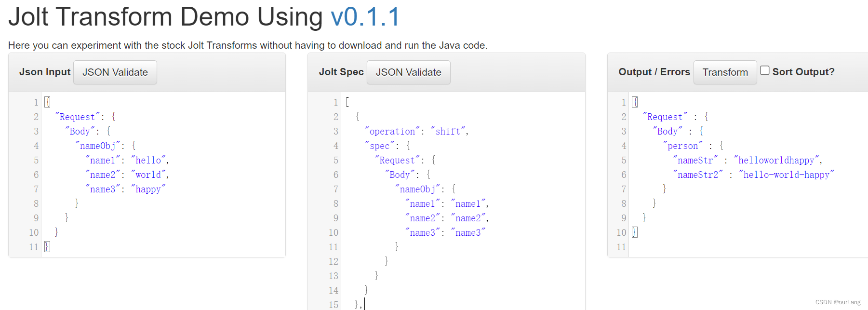Screen dimensions: 868x310
Task: Open the v0.1.1 version link
Action: tap(365, 17)
